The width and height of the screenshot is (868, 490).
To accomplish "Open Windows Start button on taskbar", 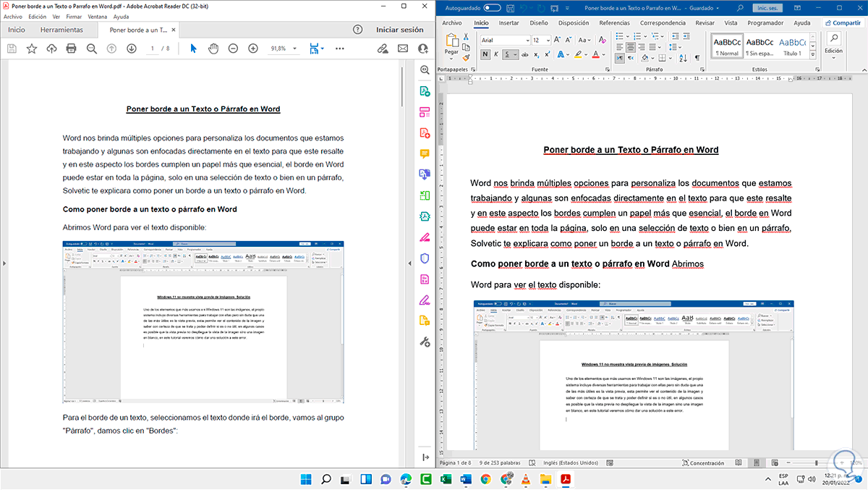I will point(305,478).
